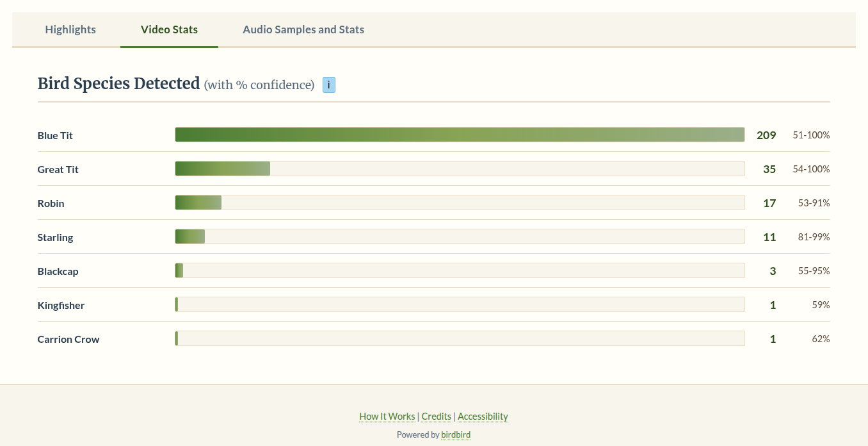Select the Blackcap species label

58,271
